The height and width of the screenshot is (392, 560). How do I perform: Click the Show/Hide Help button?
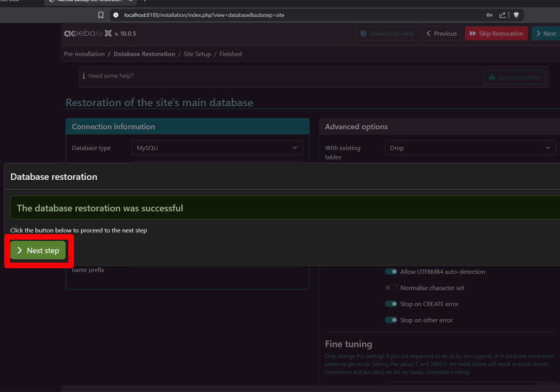point(386,34)
